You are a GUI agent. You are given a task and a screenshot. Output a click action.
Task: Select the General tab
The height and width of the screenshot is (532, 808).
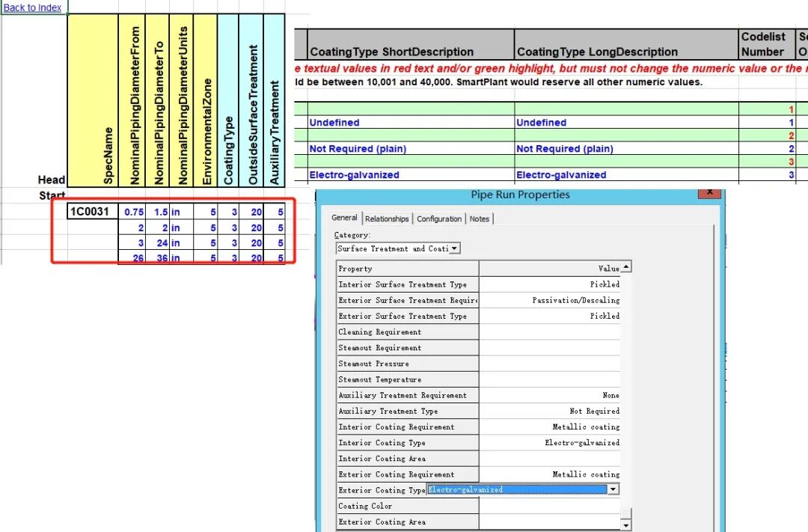point(344,218)
